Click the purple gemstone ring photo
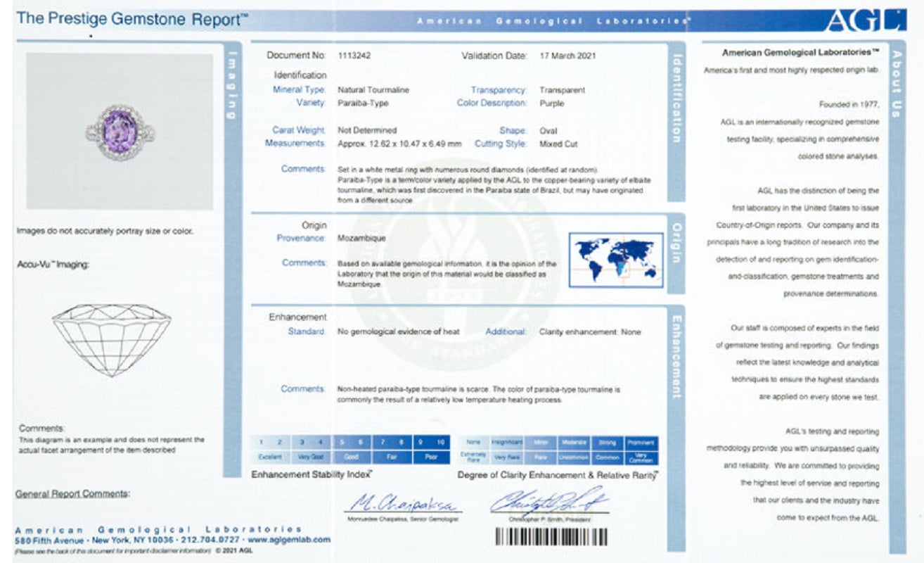Viewport: 924px width, 563px height. pos(119,131)
